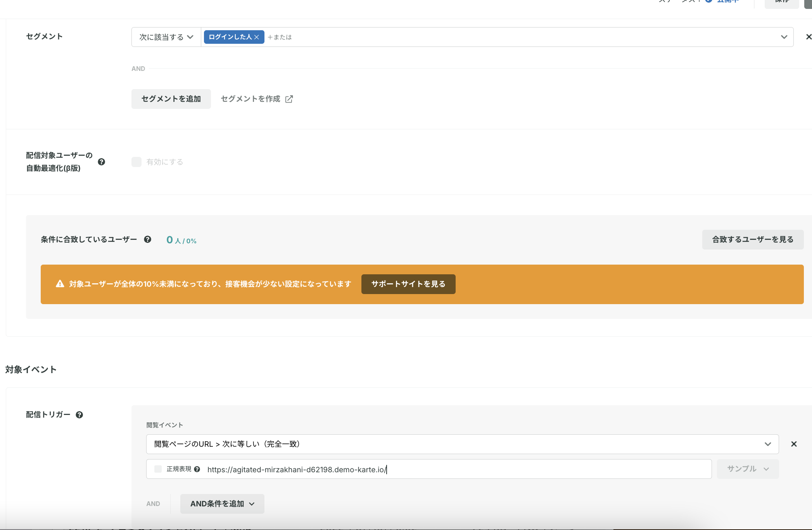Open the セグメントを作成 link
This screenshot has height=530, width=812.
tap(250, 99)
